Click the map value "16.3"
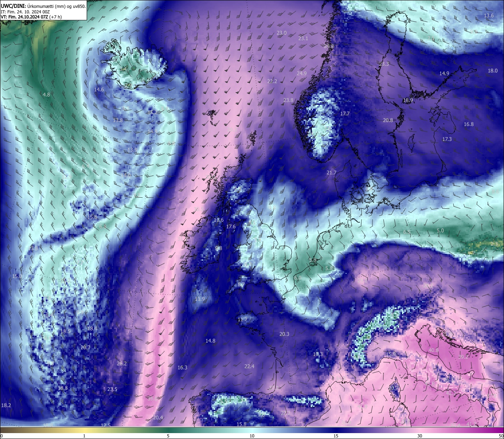The width and height of the screenshot is (504, 439). [182, 368]
